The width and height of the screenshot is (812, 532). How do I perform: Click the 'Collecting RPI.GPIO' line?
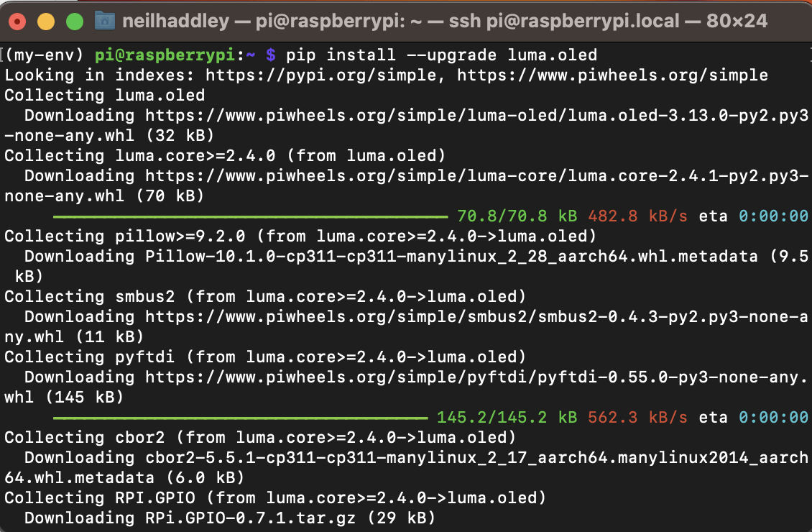pyautogui.click(x=275, y=497)
